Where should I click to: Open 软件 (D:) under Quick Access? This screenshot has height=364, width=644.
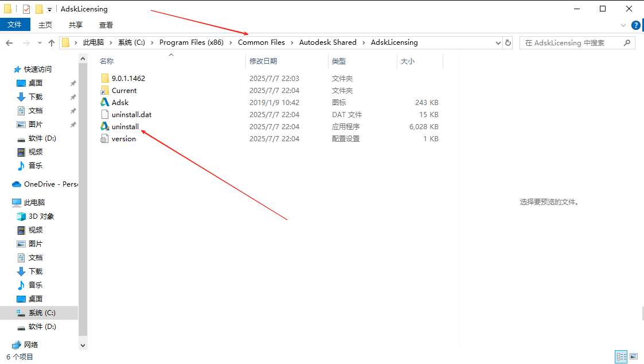click(42, 138)
